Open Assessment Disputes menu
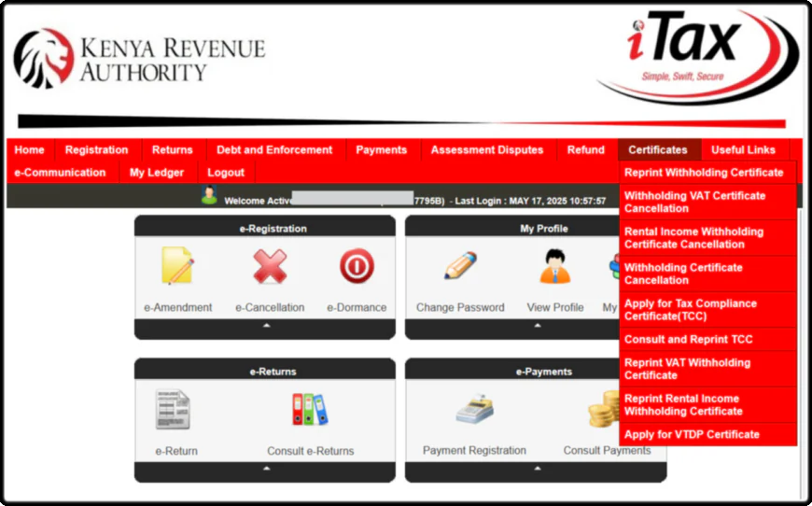This screenshot has height=506, width=812. pyautogui.click(x=487, y=150)
